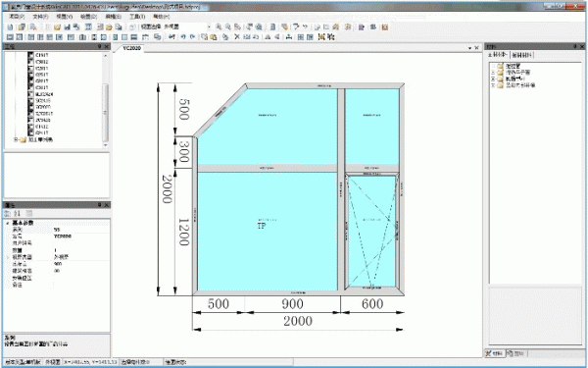This screenshot has height=368, width=588.
Task: Click the zoom in magnifier icon
Action: 219,27
